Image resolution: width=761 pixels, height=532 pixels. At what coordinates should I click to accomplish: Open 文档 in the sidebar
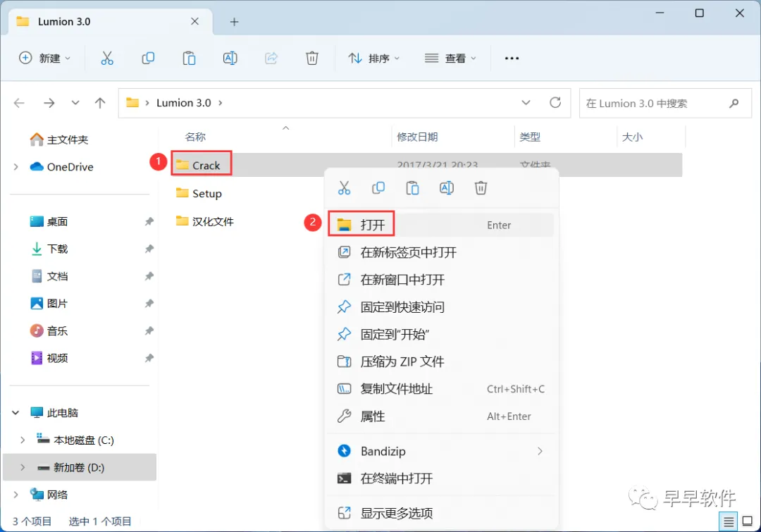[x=49, y=276]
